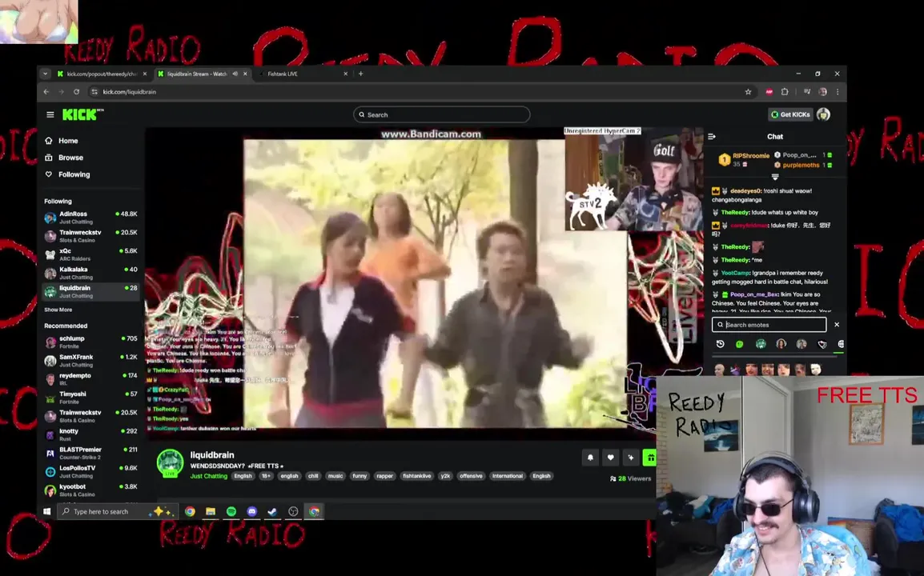This screenshot has height=576, width=924.
Task: Click the address bar URL kick.com/liquidbrain
Action: 129,92
